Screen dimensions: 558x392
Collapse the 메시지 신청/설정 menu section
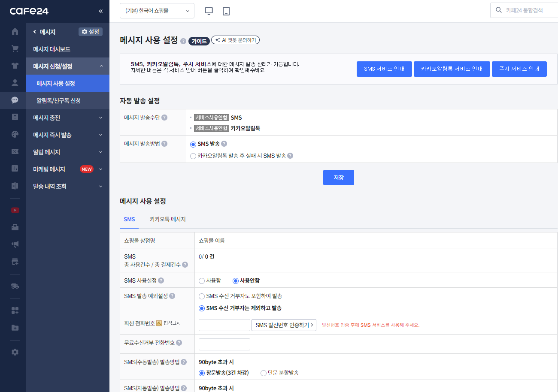coord(68,66)
